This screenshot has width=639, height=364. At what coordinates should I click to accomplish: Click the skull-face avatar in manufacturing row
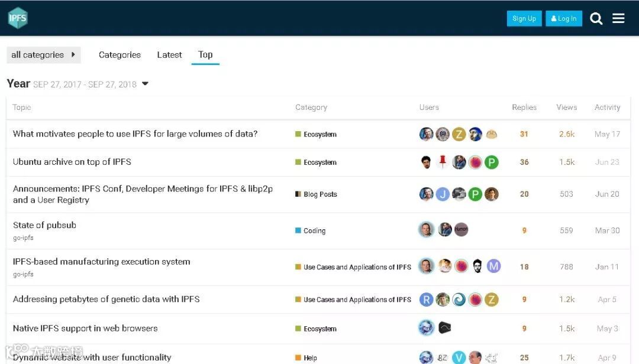coord(477,266)
